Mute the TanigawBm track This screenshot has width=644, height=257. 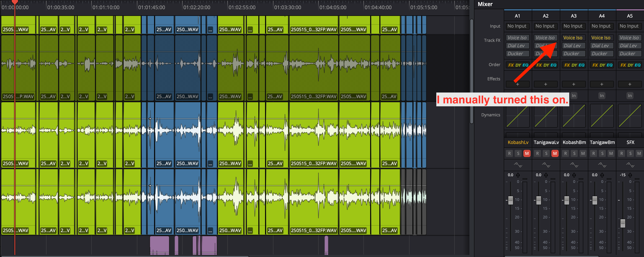point(611,153)
